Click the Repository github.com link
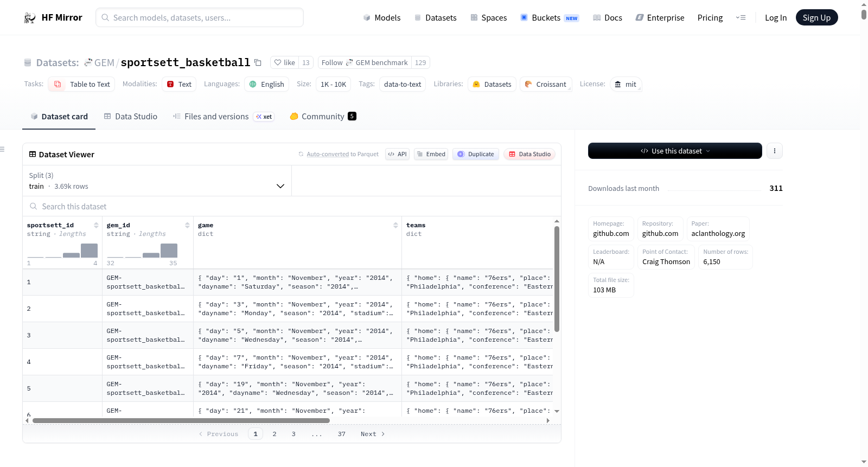868x467 pixels. coord(660,229)
